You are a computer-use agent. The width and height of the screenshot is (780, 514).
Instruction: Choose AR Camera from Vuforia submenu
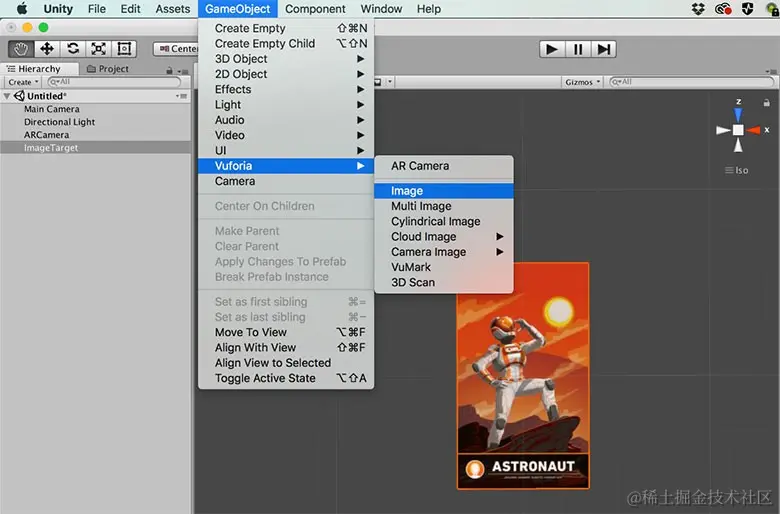tap(444, 166)
